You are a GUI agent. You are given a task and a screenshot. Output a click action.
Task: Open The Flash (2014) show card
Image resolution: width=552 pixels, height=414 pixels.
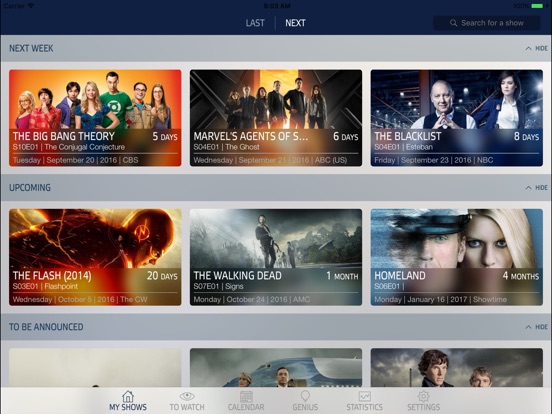95,257
